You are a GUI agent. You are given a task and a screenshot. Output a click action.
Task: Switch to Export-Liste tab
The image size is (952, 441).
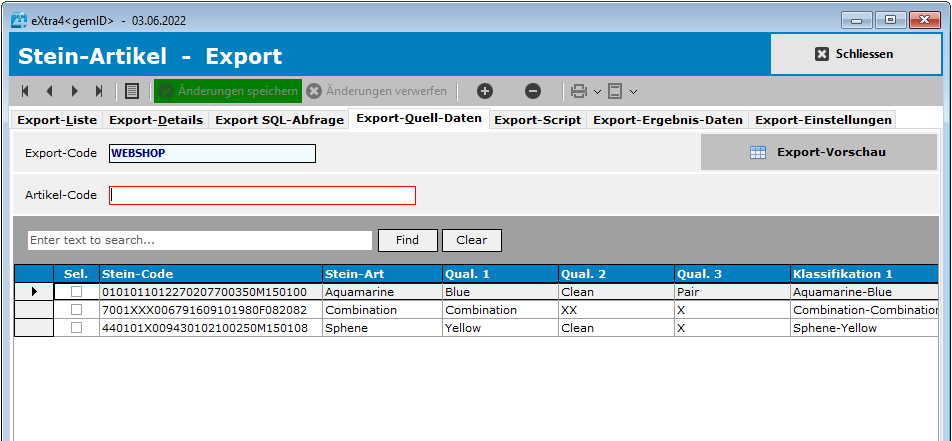tap(57, 120)
